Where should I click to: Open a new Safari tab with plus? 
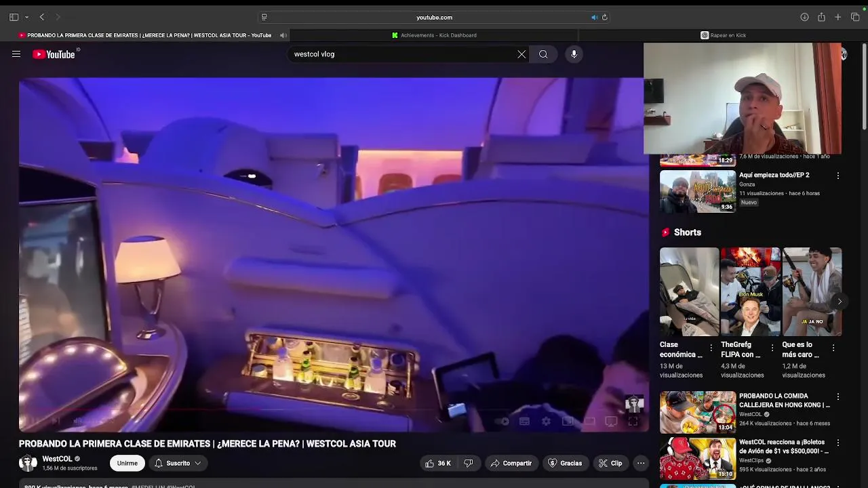click(838, 17)
